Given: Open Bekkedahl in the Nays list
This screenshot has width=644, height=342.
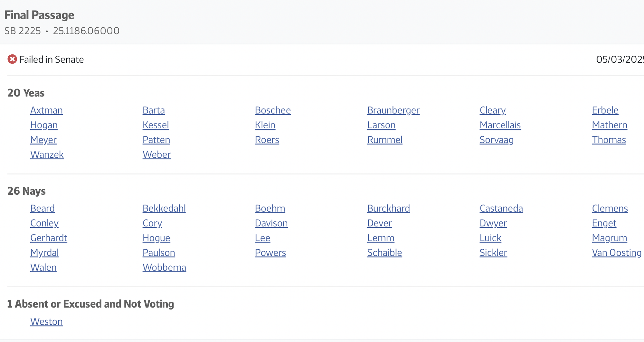Looking at the screenshot, I should [x=164, y=208].
